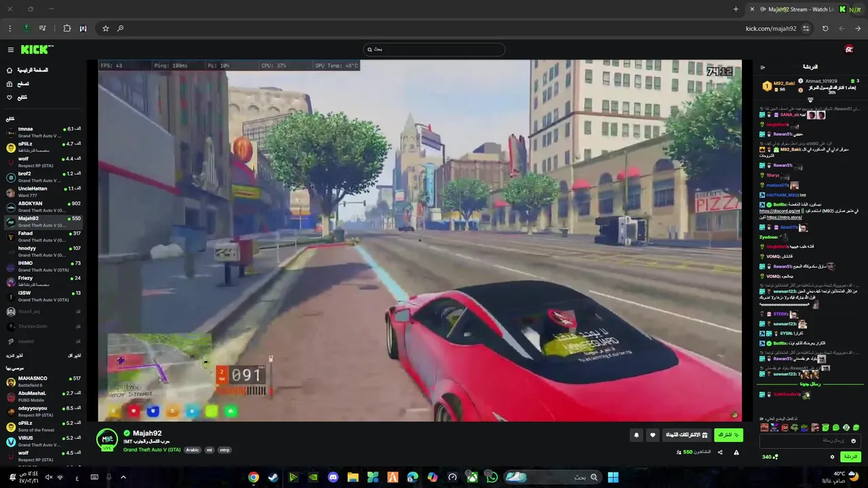Open the emoji picker in chat input
868x488 pixels.
point(854,441)
